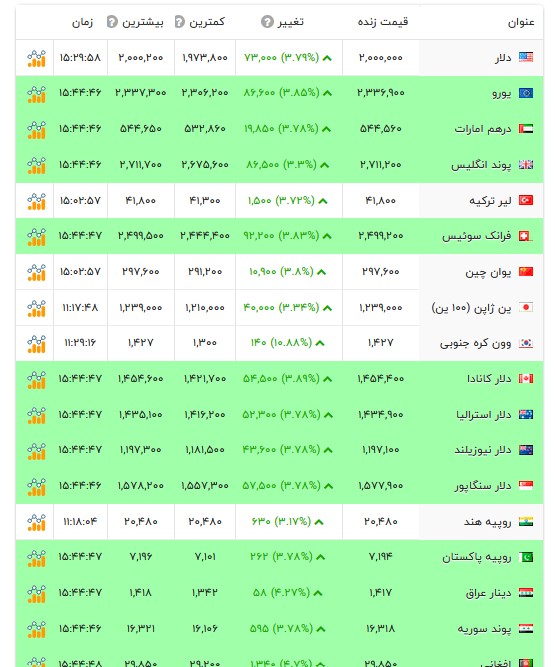Open the دلار currency link

(503, 57)
